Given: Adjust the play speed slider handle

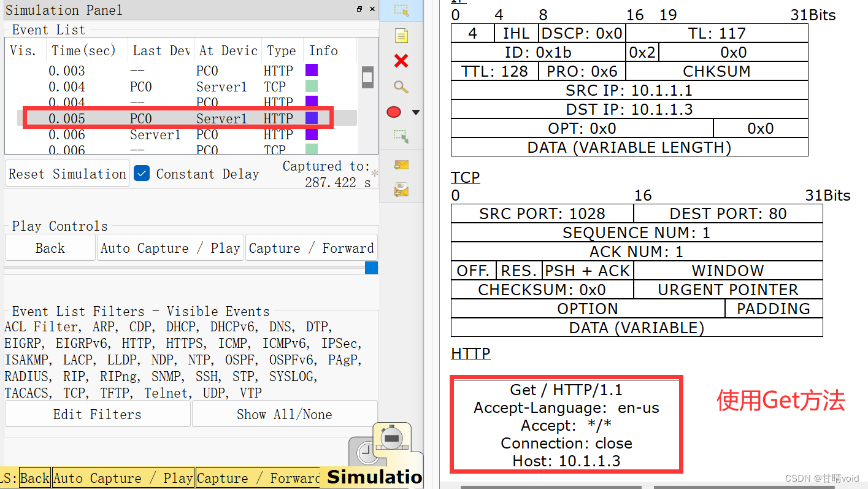Looking at the screenshot, I should coord(371,268).
